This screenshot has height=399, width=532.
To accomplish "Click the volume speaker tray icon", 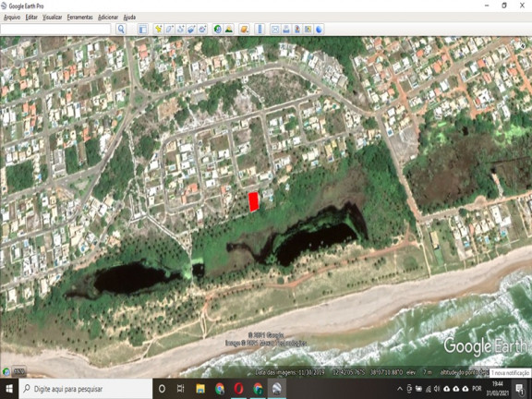I will [437, 389].
